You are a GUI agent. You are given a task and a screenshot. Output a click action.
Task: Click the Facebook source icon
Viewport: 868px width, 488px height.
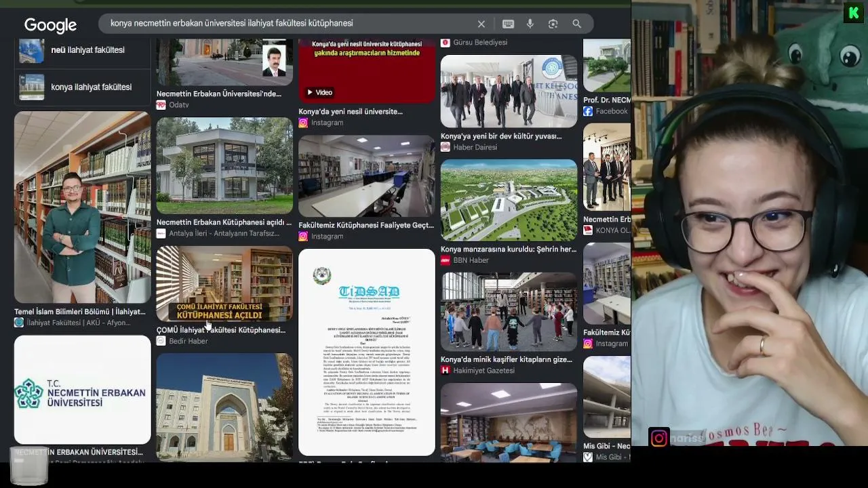click(588, 111)
